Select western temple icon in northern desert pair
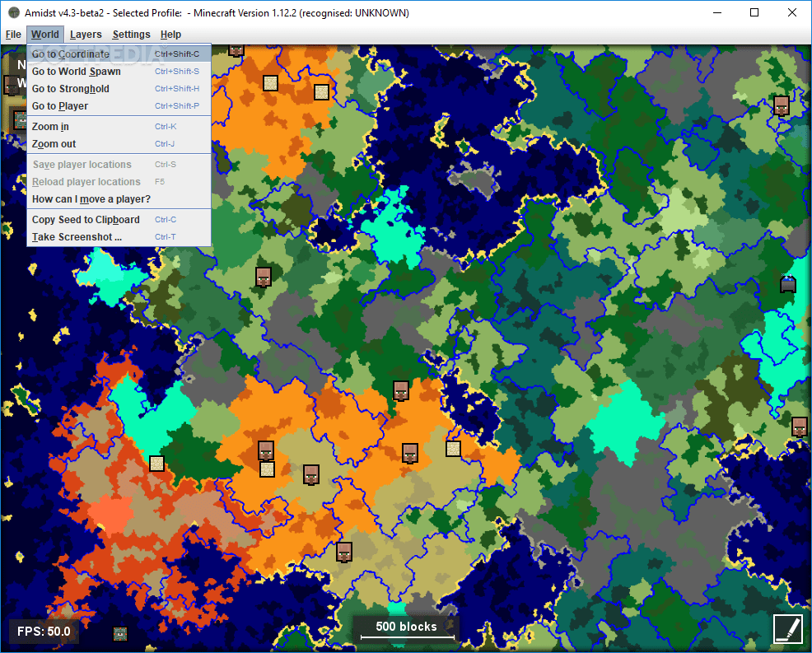The height and width of the screenshot is (653, 812). (270, 83)
